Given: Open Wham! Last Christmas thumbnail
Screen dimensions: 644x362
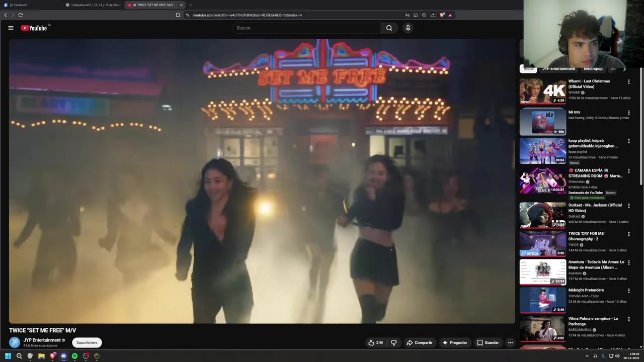Looking at the screenshot, I should (x=543, y=91).
